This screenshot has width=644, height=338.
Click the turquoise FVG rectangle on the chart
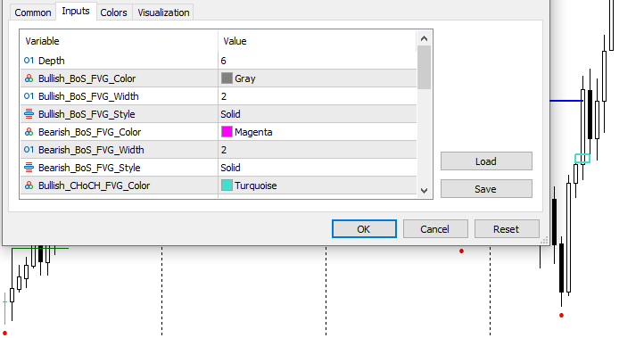click(582, 159)
